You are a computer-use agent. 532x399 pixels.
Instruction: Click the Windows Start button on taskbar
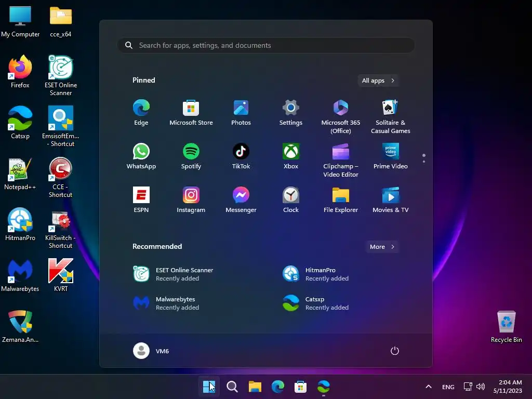click(209, 387)
